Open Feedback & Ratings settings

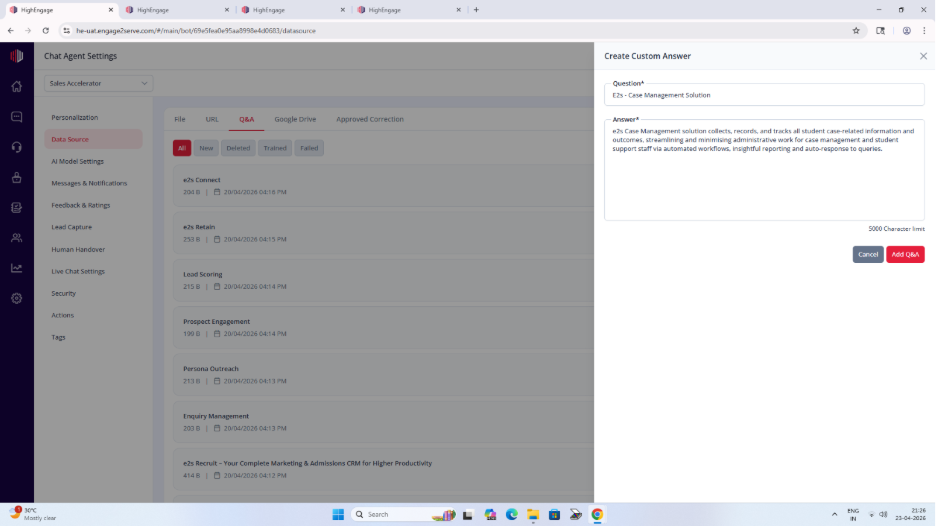81,205
